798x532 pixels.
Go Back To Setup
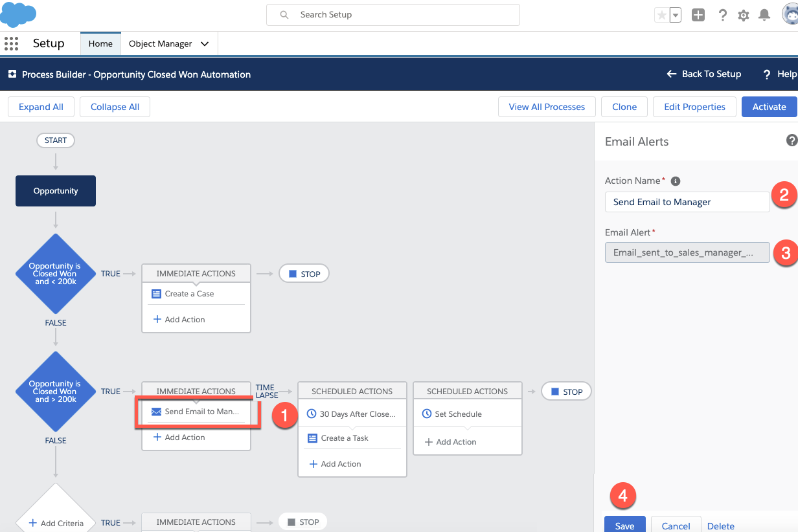703,74
